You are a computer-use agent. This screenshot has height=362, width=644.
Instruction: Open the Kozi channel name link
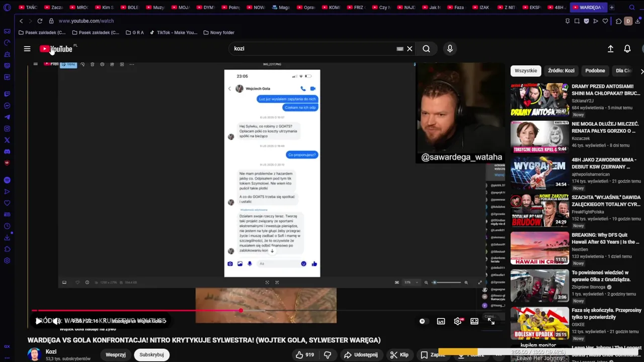[51, 351]
